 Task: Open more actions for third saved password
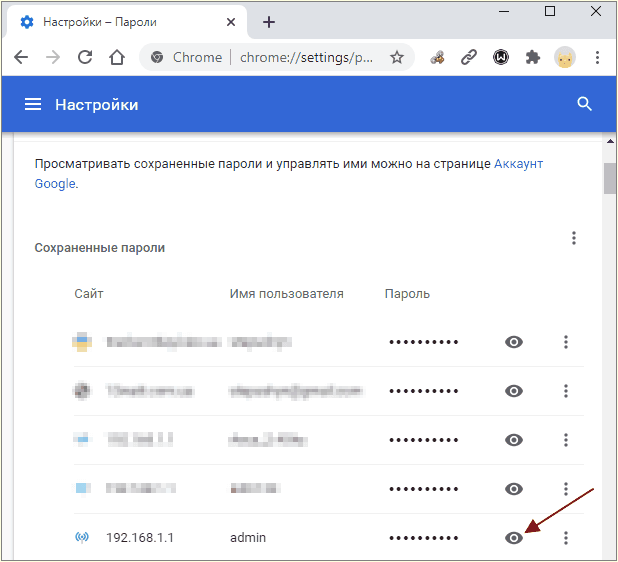(x=566, y=439)
